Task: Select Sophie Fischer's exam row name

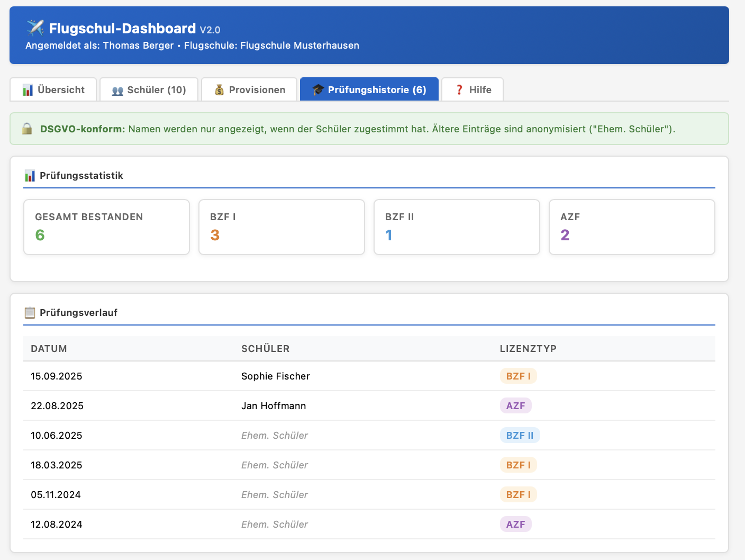Action: pos(275,376)
